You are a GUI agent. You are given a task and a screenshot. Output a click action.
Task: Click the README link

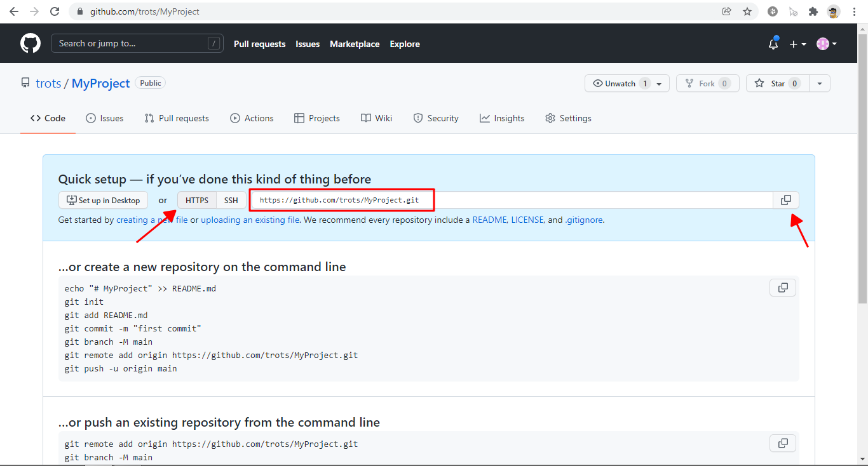tap(489, 220)
